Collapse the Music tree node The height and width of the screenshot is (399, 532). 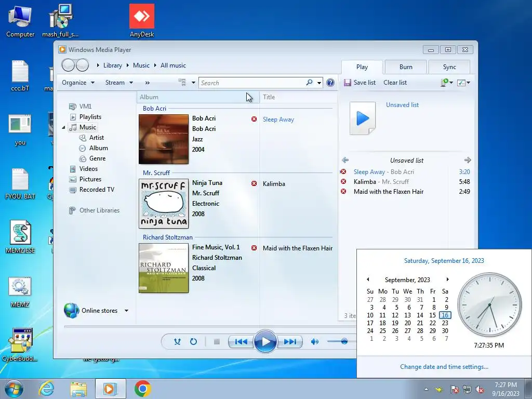tap(63, 128)
